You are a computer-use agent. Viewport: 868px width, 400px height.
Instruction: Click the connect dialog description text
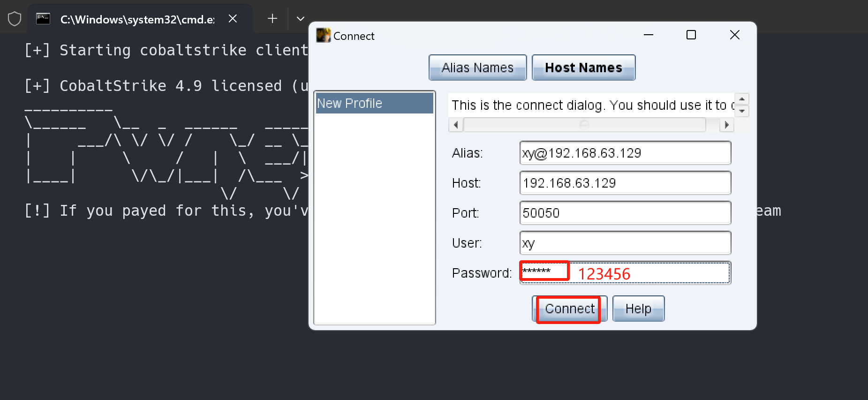click(591, 105)
